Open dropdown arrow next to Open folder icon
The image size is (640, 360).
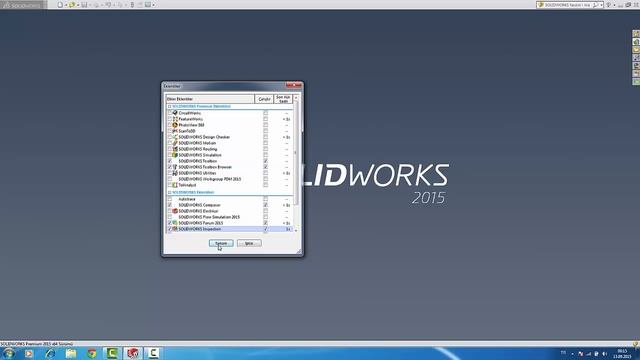[78, 5]
